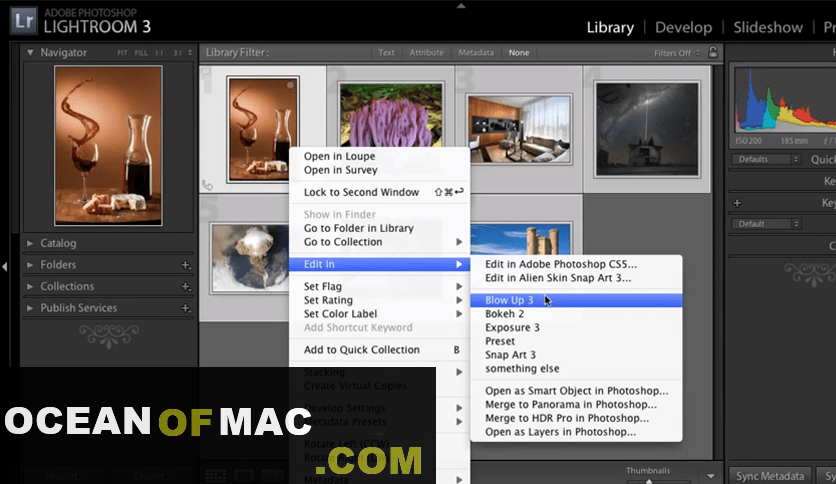Screen dimensions: 836x484
Task: Click the Sync Metadata button
Action: click(769, 476)
